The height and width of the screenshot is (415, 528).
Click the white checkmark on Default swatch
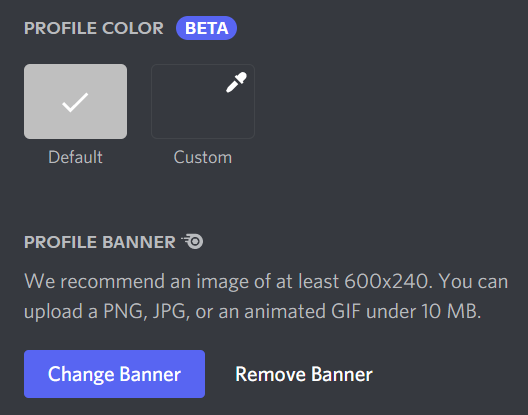point(75,102)
